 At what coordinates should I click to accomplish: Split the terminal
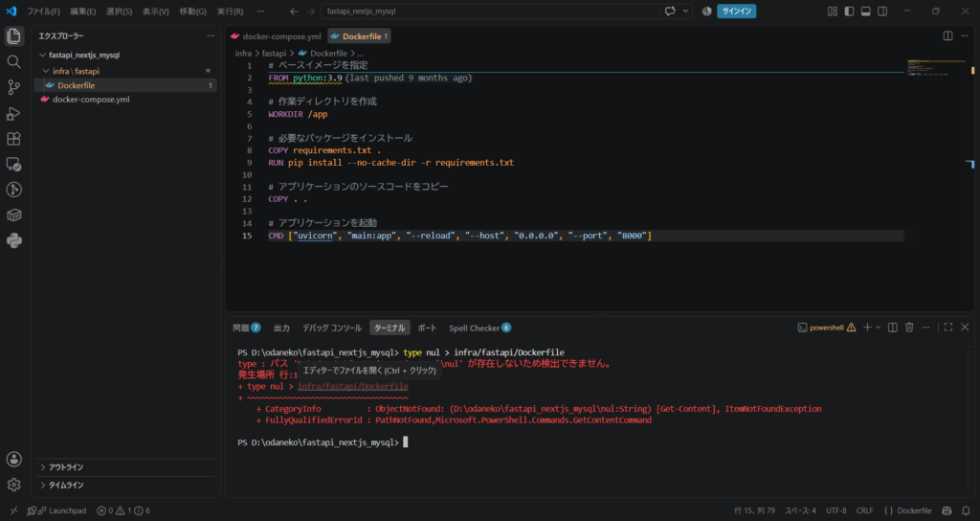pyautogui.click(x=893, y=328)
